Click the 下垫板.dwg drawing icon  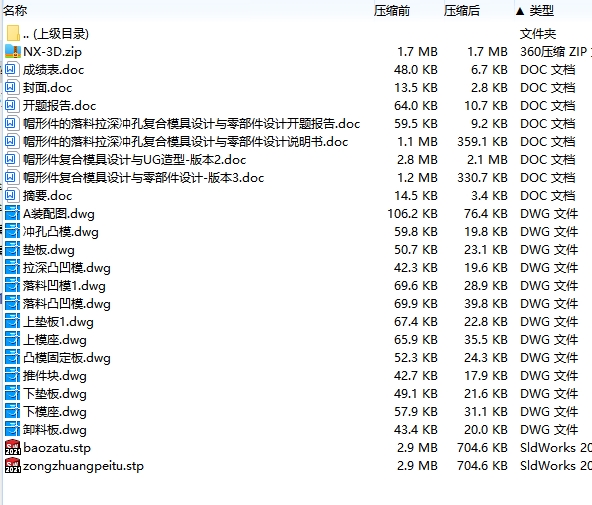point(12,394)
